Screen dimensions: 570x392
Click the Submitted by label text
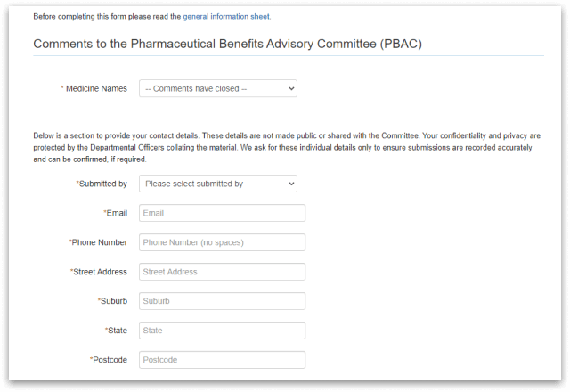(x=102, y=184)
